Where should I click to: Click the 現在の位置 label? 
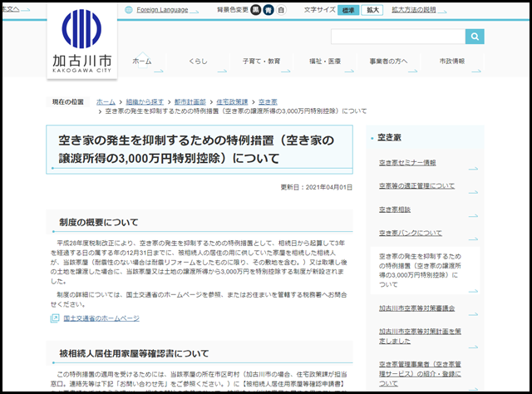[68, 101]
